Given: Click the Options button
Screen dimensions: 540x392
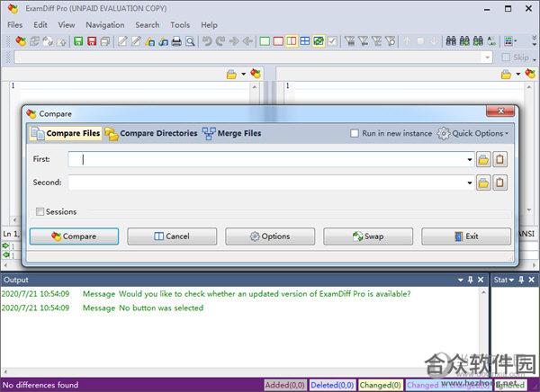Looking at the screenshot, I should (270, 236).
